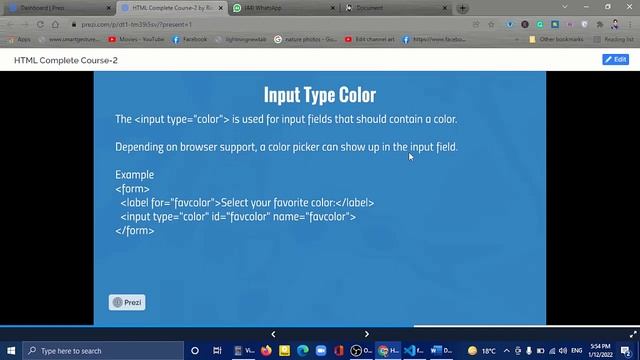This screenshot has height=360, width=640.
Task: Click the microphone tray icon
Action: click(529, 351)
